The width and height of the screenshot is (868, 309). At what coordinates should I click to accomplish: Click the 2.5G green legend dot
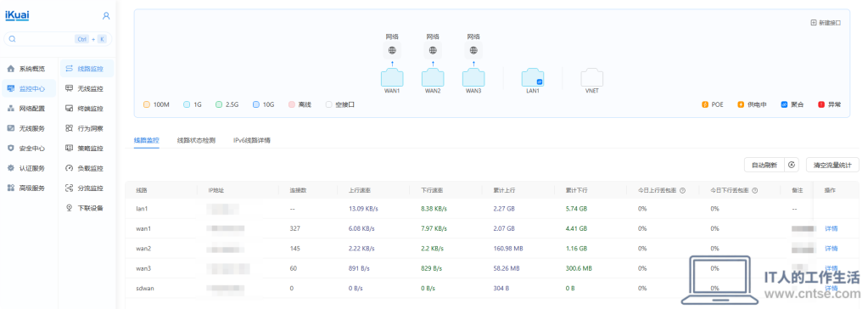[219, 104]
